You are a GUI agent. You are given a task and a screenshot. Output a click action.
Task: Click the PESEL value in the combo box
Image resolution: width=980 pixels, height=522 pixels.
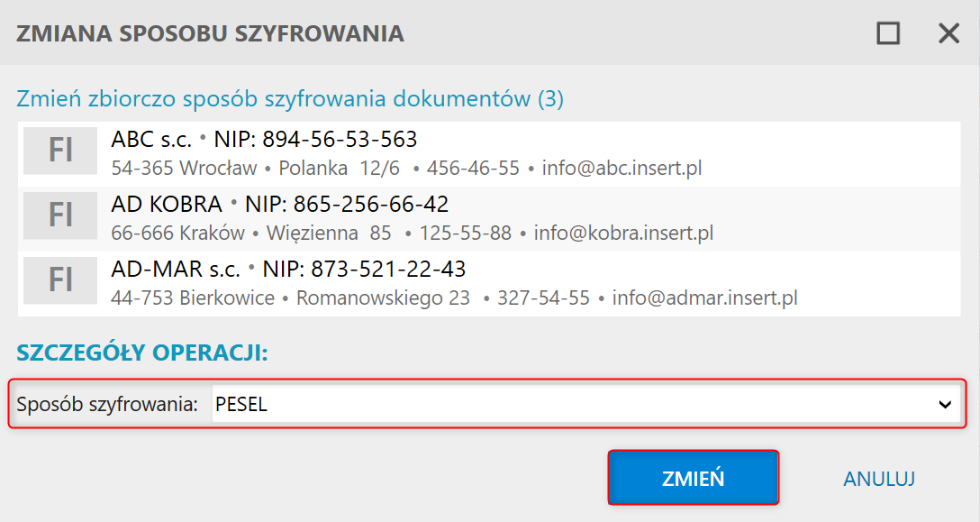242,405
